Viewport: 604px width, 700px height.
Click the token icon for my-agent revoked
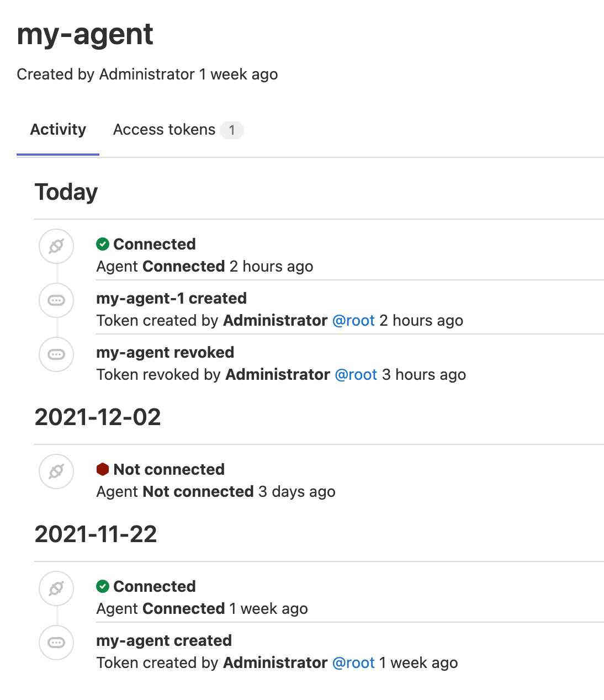(x=56, y=354)
